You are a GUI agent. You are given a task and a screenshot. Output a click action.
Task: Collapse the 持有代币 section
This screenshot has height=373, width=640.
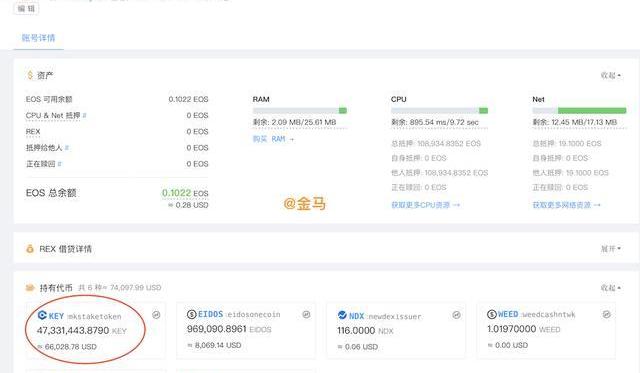(611, 288)
